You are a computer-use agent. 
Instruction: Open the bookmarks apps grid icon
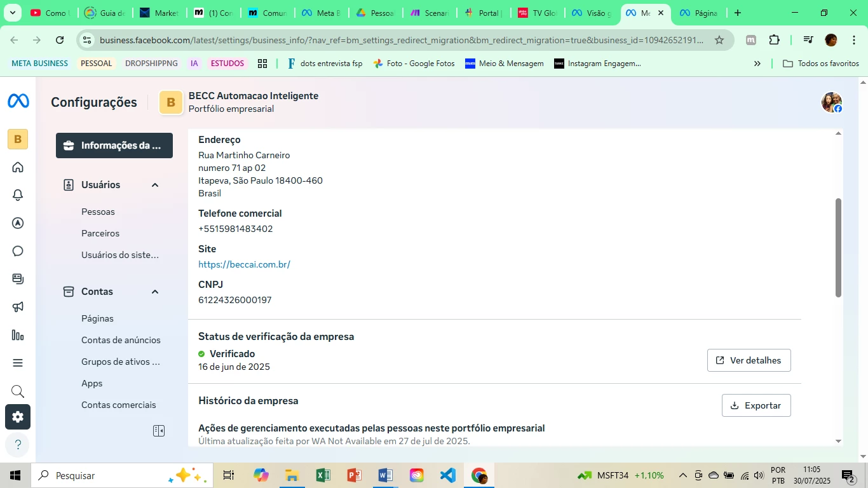coord(262,64)
